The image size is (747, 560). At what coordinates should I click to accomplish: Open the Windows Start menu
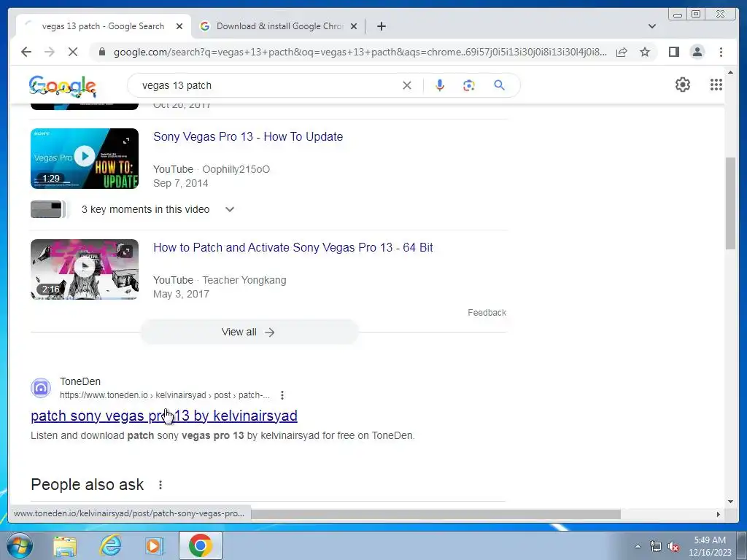click(20, 545)
